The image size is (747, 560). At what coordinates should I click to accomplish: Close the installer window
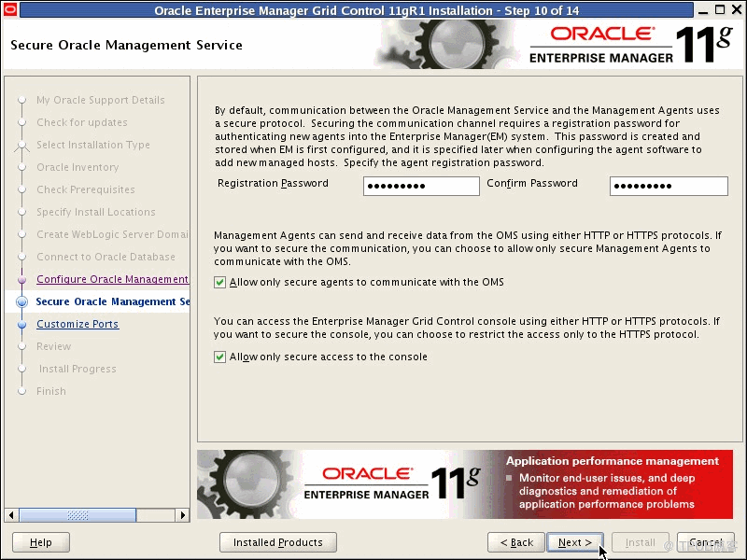736,10
